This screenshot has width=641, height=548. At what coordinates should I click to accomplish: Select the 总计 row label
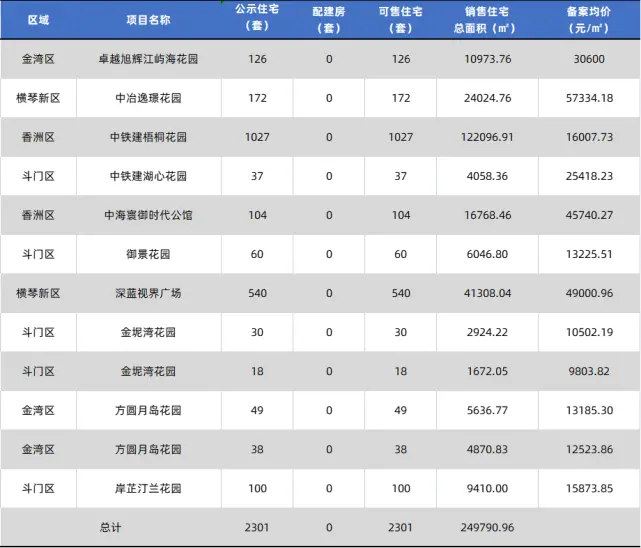(x=110, y=527)
